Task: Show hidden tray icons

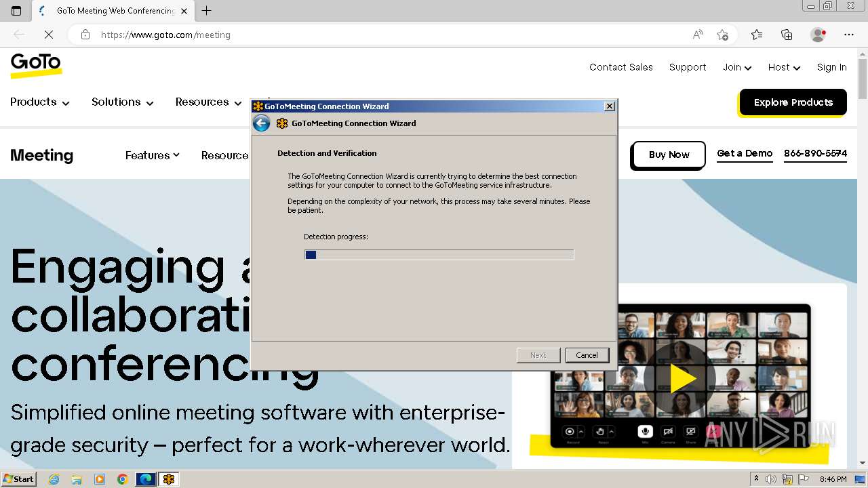Action: point(756,479)
